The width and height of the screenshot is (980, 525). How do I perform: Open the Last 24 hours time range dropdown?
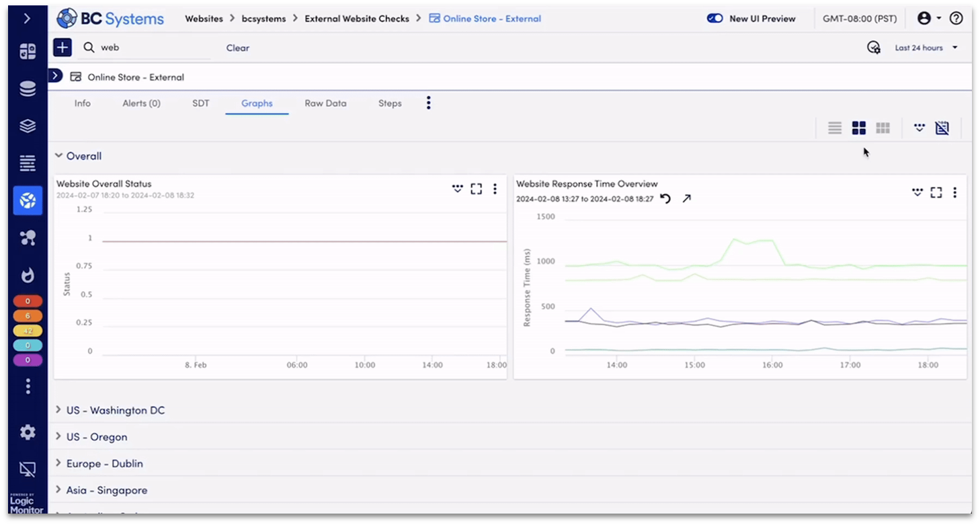click(926, 47)
